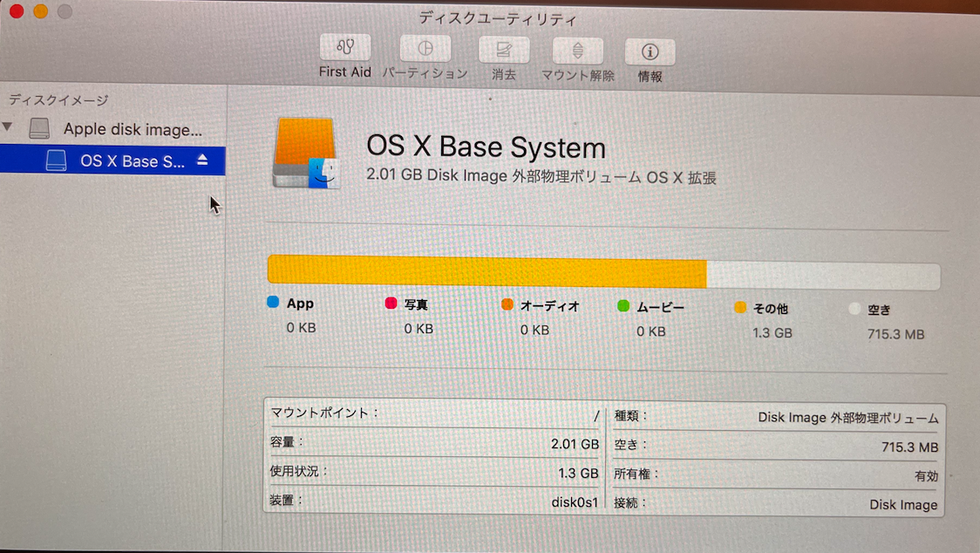
Task: Click the large OS X Base System disk icon
Action: tap(306, 154)
